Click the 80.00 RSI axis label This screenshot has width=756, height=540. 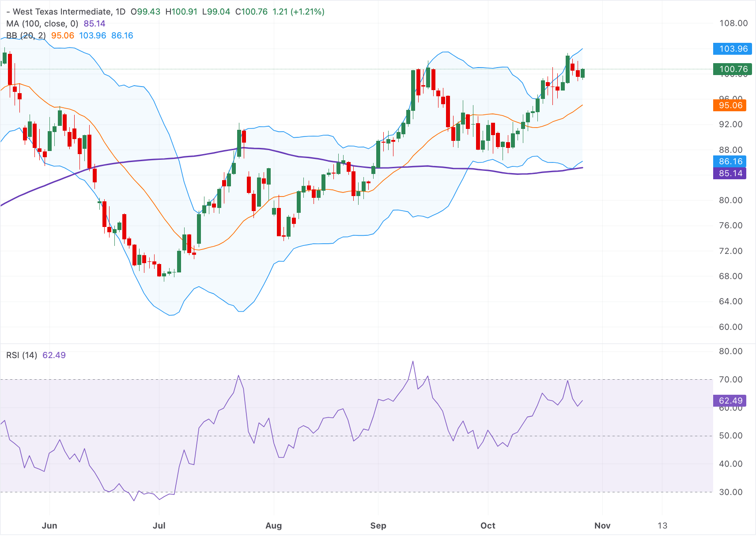731,351
